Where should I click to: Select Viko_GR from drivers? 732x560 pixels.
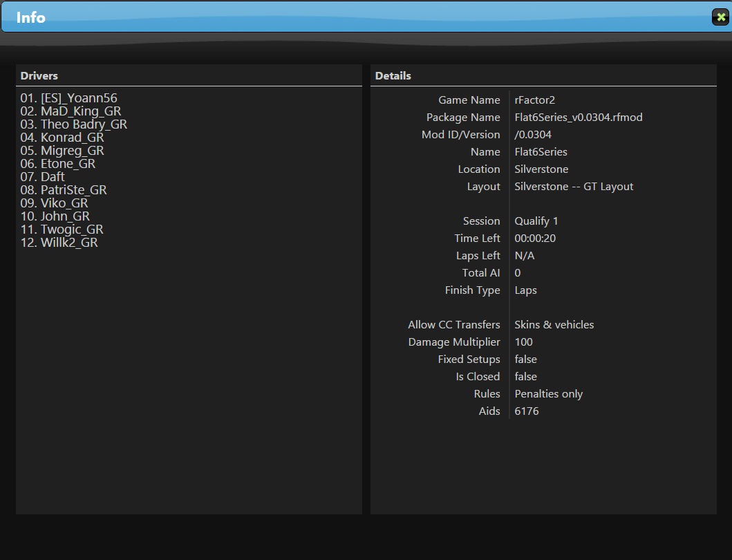(55, 203)
